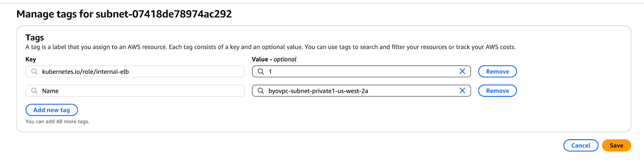Focus the kubernetes.io/role/internal-elb key input

pyautogui.click(x=141, y=71)
